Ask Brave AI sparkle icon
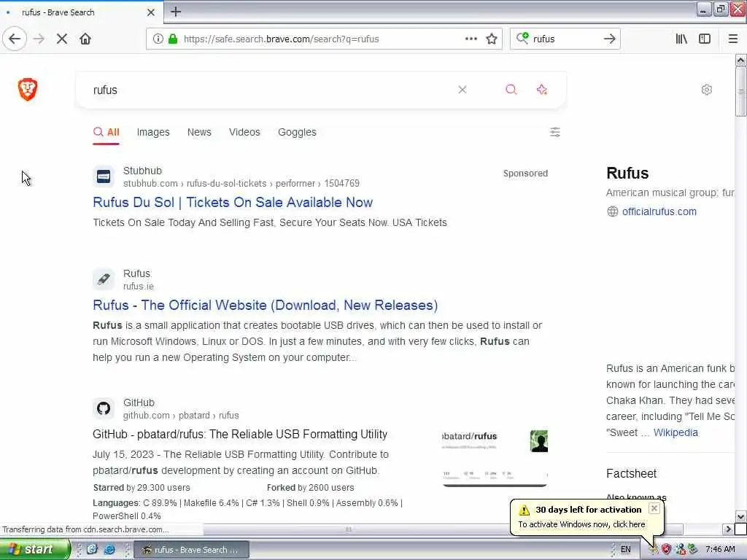 pyautogui.click(x=542, y=90)
